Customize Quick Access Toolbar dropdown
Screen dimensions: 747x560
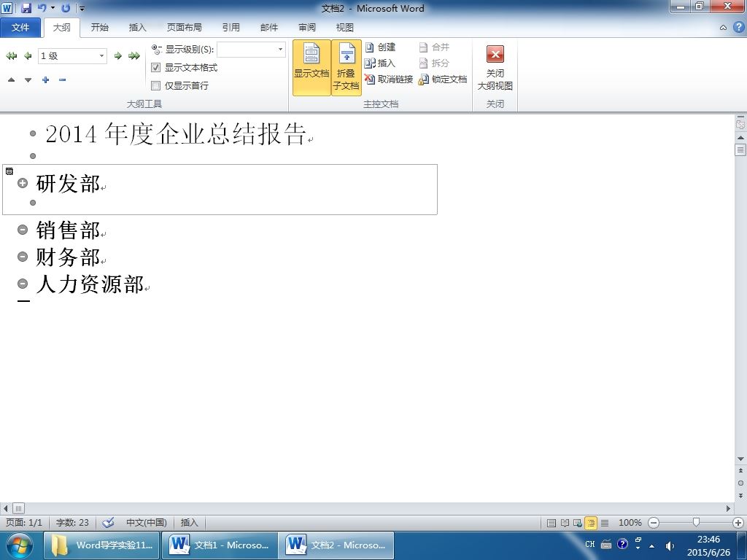tap(82, 8)
